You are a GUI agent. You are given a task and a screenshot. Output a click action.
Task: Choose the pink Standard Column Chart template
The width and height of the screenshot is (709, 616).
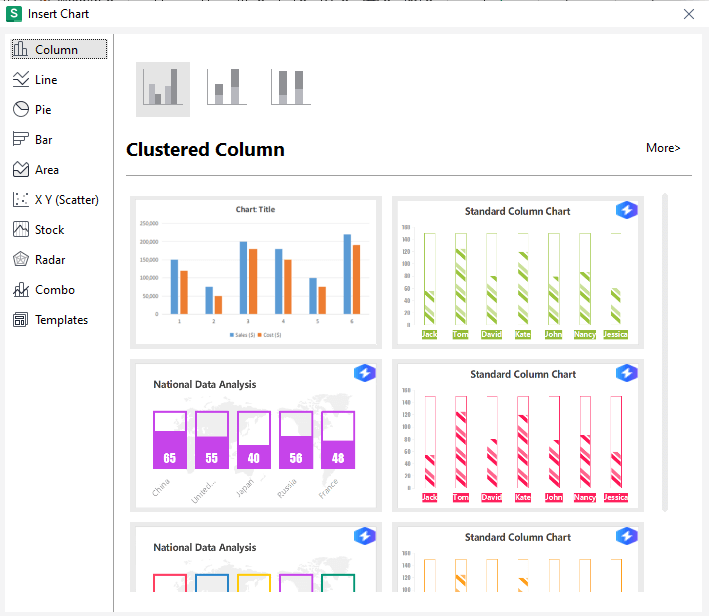click(x=518, y=436)
